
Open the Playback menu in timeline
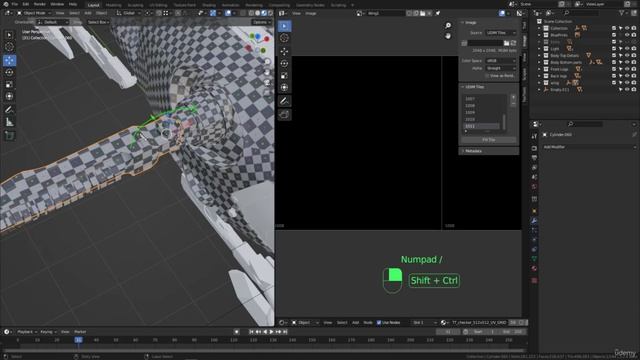pyautogui.click(x=27, y=332)
